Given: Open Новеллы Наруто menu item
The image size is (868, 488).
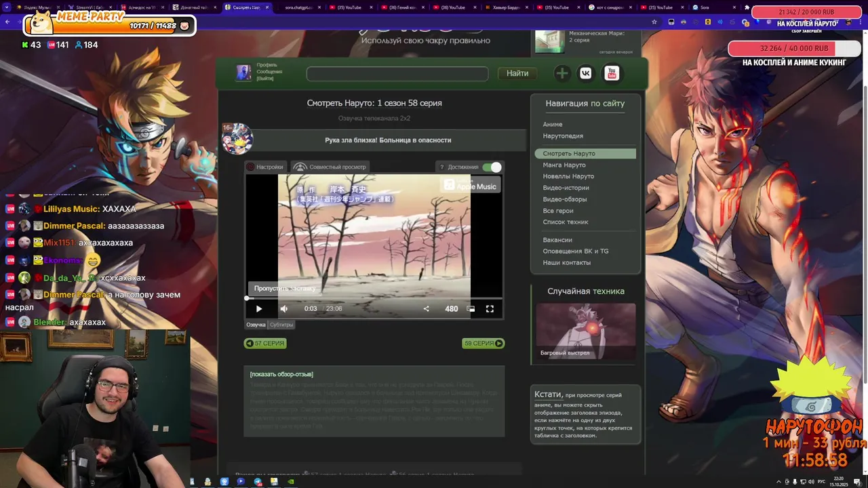Looking at the screenshot, I should pos(568,176).
